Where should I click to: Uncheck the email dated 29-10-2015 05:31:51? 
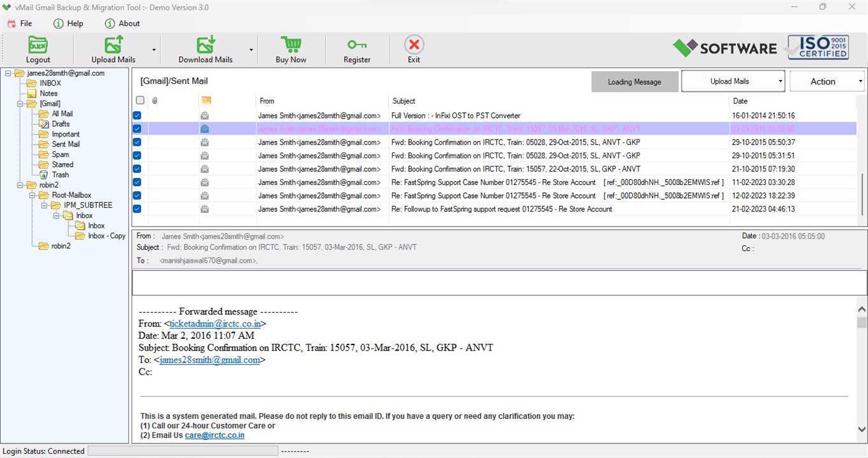(137, 156)
